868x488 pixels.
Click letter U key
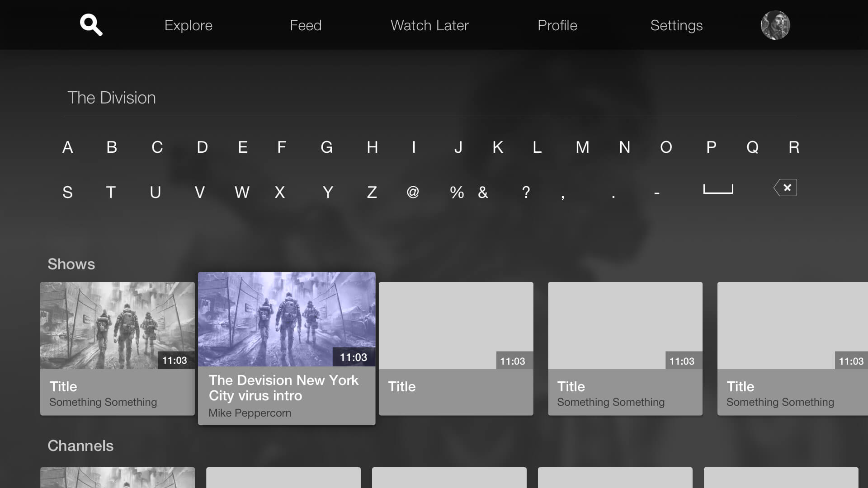click(155, 192)
